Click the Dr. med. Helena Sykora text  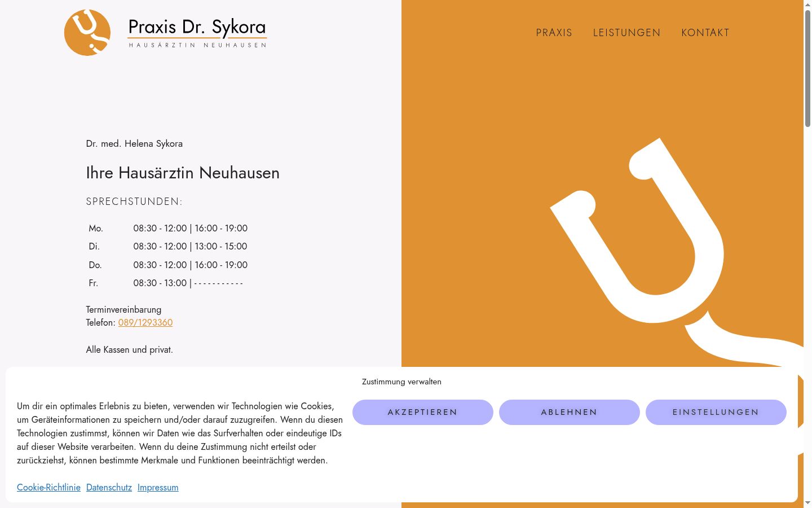[x=134, y=143]
